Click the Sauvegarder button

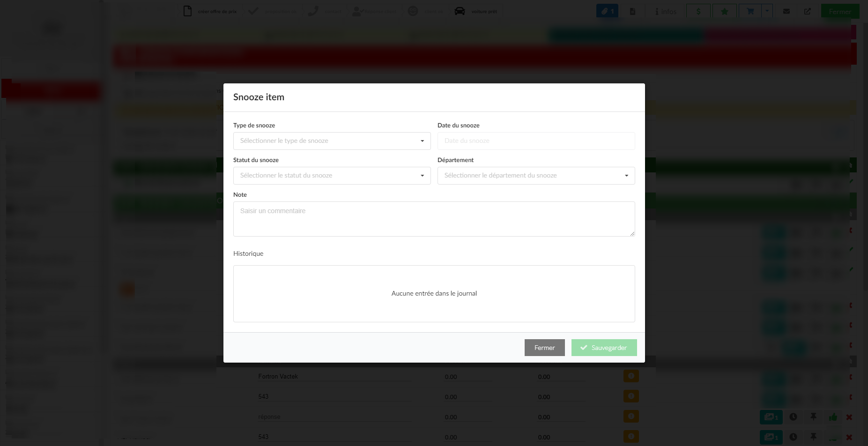604,348
